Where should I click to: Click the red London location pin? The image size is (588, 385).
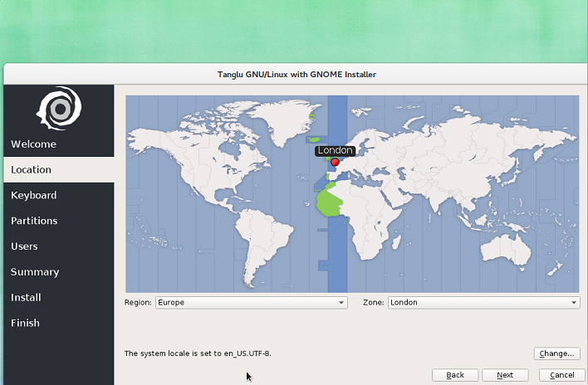coord(335,162)
